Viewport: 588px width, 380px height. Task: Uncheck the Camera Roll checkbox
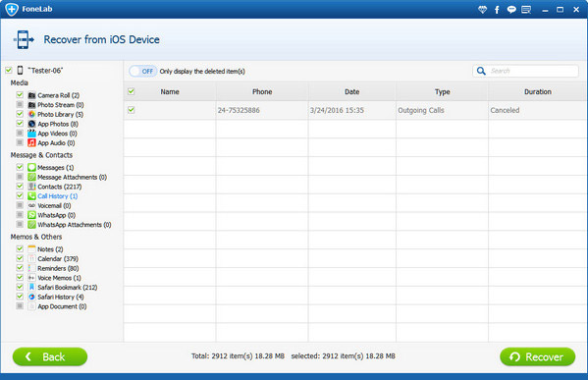click(20, 95)
